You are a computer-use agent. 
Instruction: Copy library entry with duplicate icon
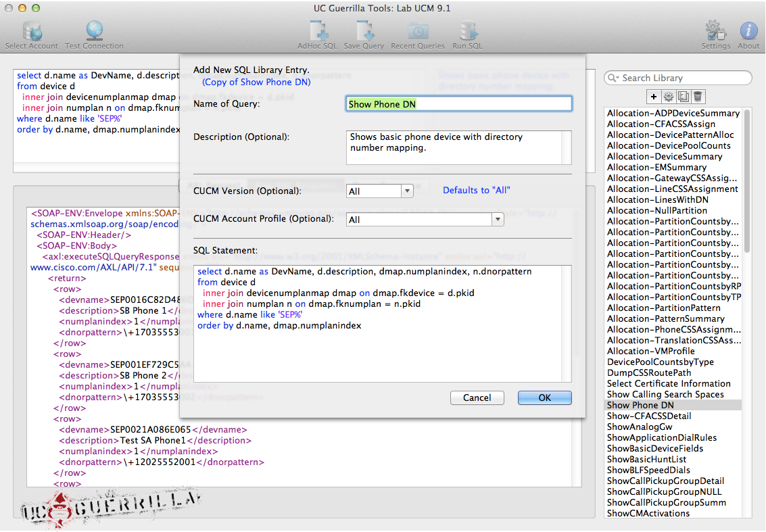point(683,97)
